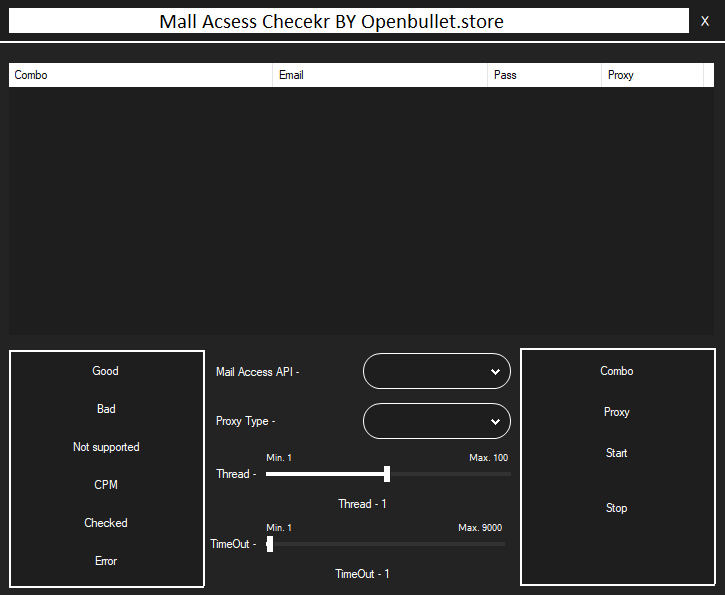Click the 'TimeOut - 1' value text

[x=362, y=574]
